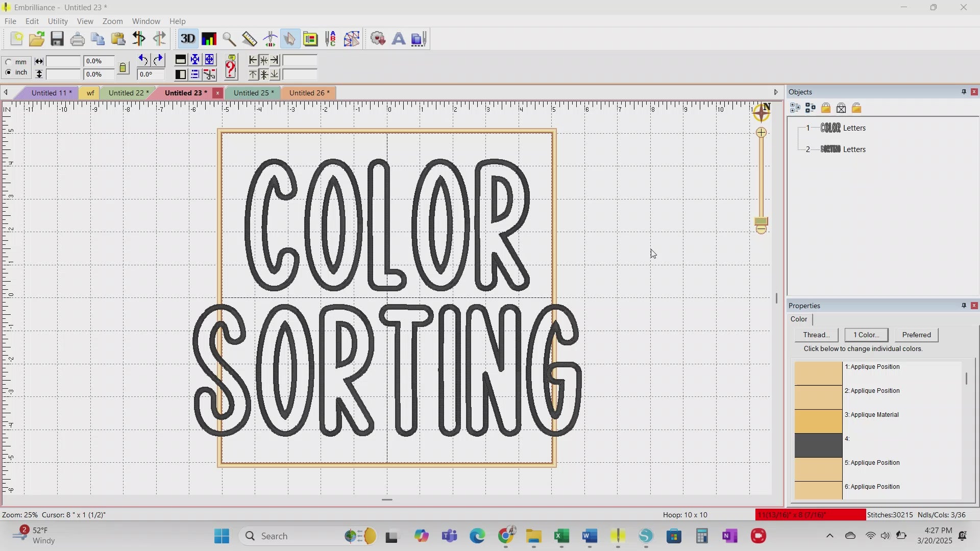
Task: Rotate right using clockwise arrow
Action: pos(158,60)
